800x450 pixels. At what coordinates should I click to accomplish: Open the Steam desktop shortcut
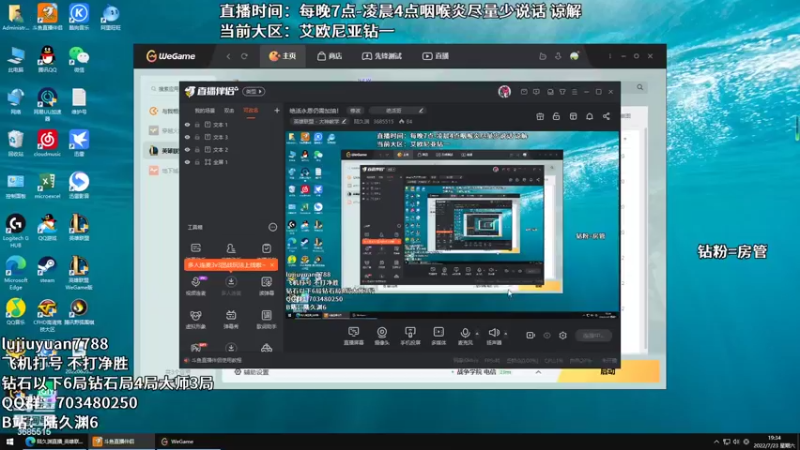[x=47, y=269]
